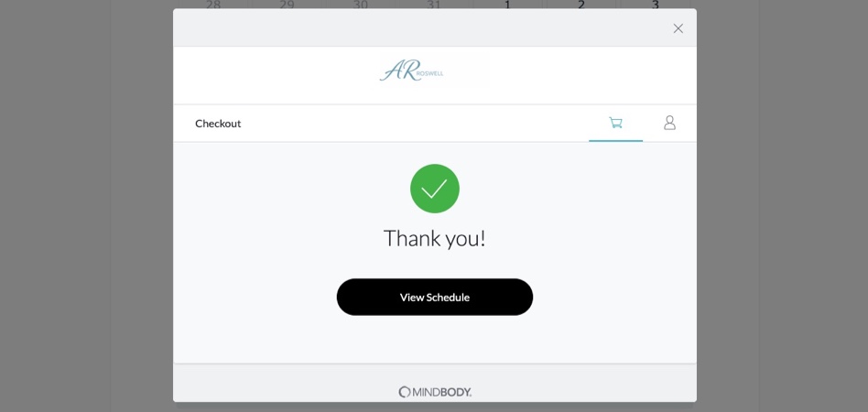Open the account profile icon
The width and height of the screenshot is (868, 412).
pyautogui.click(x=670, y=123)
